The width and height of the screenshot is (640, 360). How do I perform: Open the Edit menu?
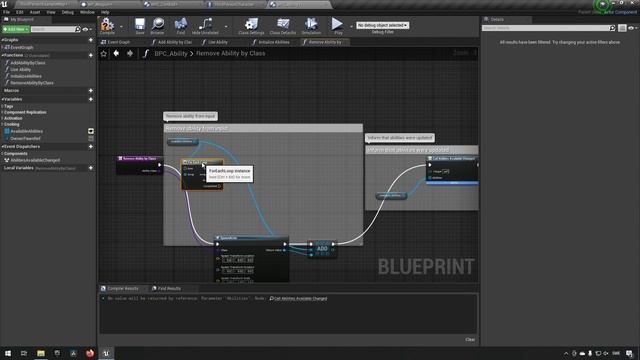pyautogui.click(x=20, y=12)
